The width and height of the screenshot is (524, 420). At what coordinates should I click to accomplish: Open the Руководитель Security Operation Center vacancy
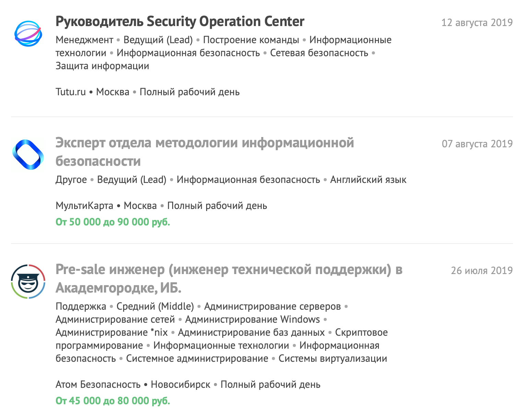[180, 22]
